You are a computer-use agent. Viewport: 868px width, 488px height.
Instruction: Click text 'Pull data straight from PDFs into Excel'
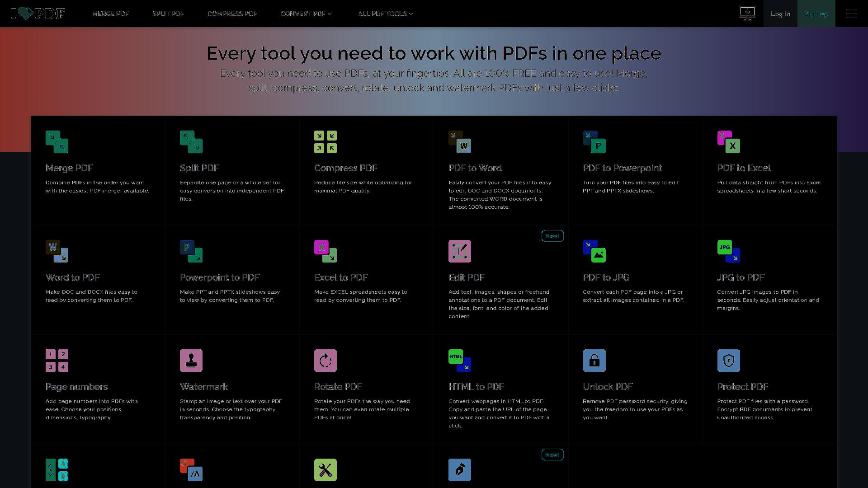769,183
